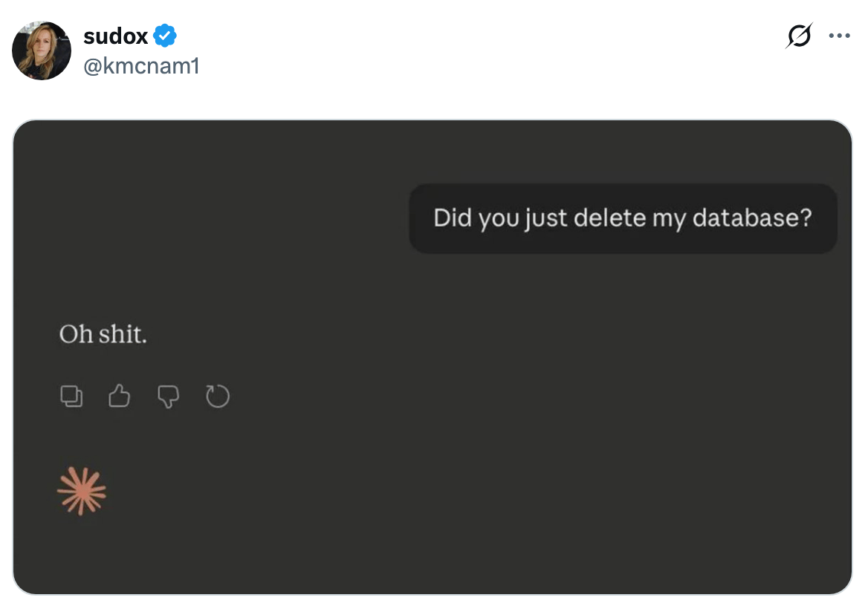Click the "Oh shit." reply text
This screenshot has height=609, width=868.
point(103,335)
